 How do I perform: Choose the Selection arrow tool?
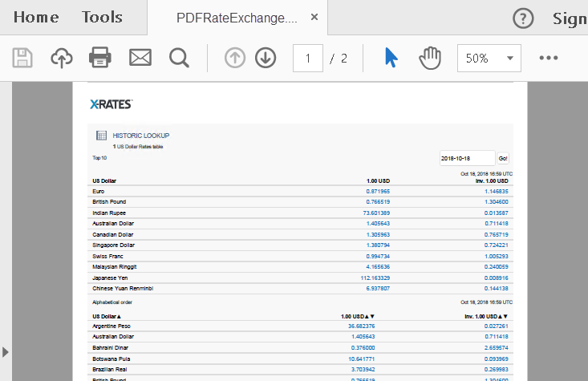point(391,58)
